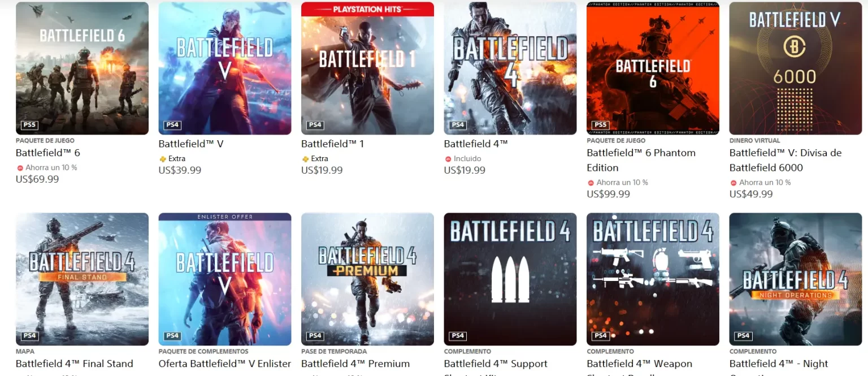
Task: Click the PS Plus icon under Battlefield 1
Action: click(306, 159)
